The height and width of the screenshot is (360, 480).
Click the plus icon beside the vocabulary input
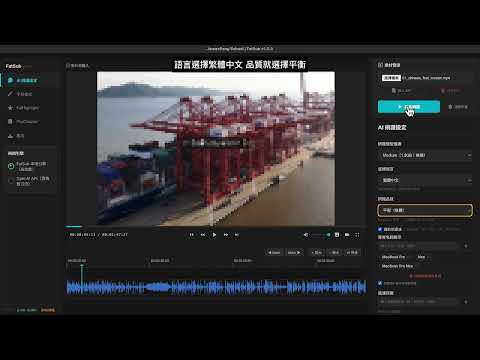pyautogui.click(x=466, y=246)
